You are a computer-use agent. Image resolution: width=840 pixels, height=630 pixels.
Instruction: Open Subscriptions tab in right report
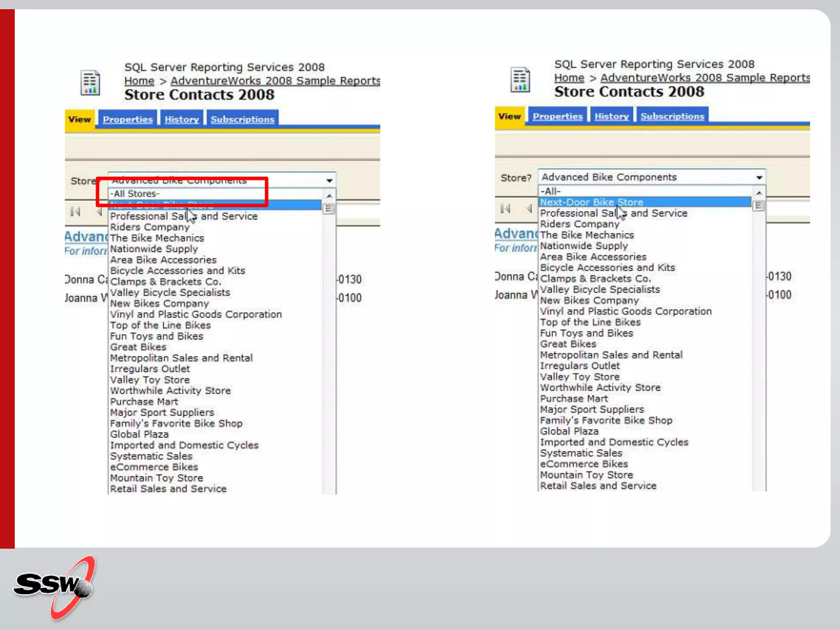pyautogui.click(x=672, y=116)
